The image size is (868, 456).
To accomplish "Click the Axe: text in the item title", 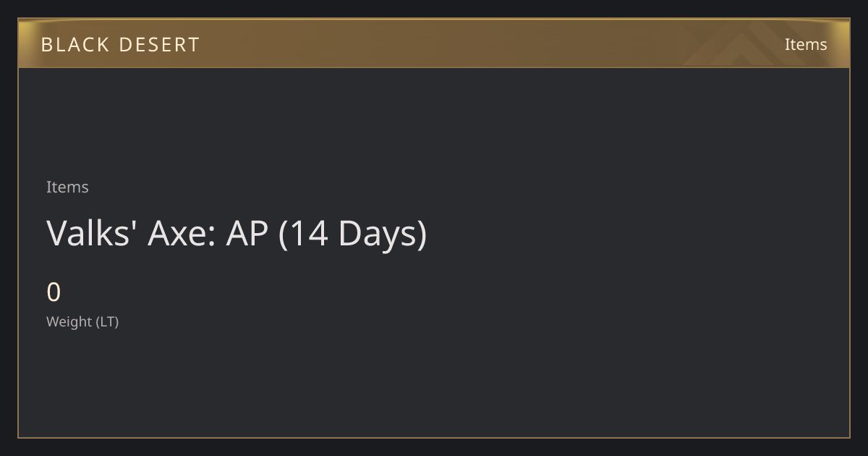I will click(x=182, y=234).
